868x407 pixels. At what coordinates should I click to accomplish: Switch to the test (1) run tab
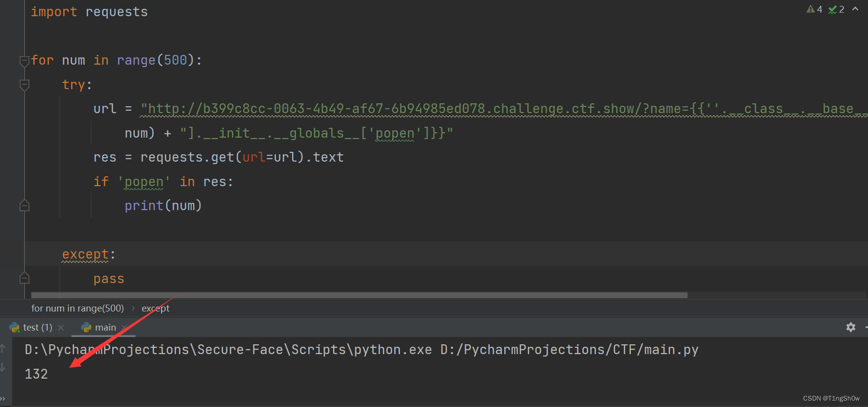pos(37,327)
